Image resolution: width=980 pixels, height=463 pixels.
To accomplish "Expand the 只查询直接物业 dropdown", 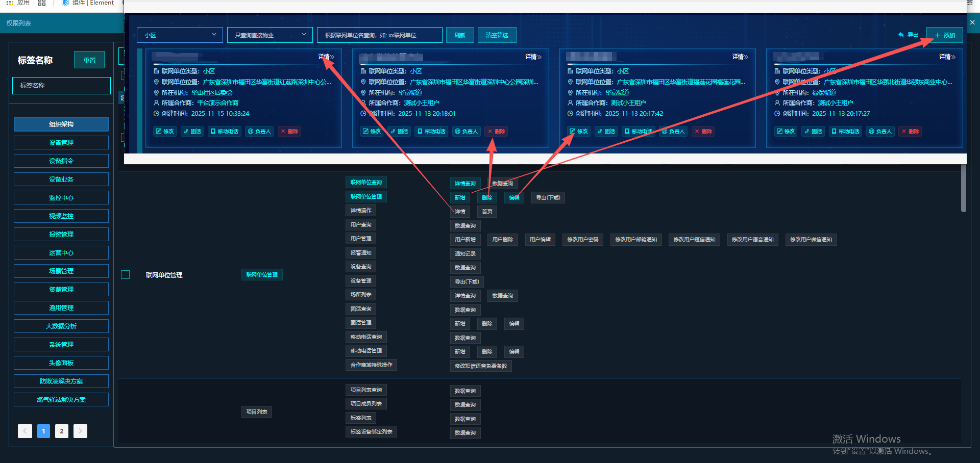I will click(x=269, y=35).
